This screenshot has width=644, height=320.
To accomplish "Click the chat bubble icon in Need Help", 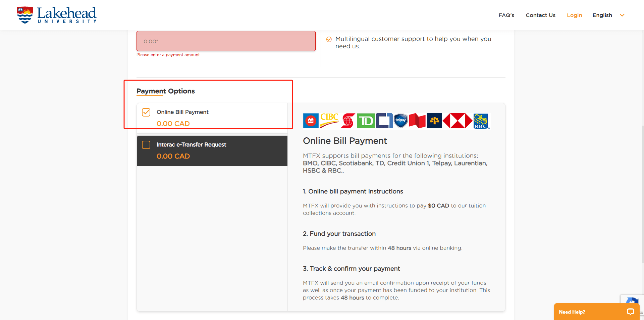I will point(631,312).
